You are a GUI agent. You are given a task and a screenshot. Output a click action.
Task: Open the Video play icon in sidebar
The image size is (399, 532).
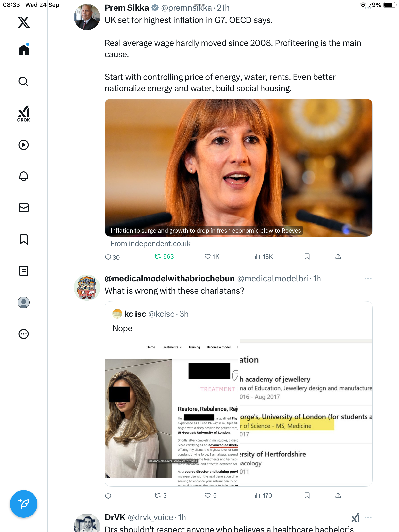(x=24, y=145)
